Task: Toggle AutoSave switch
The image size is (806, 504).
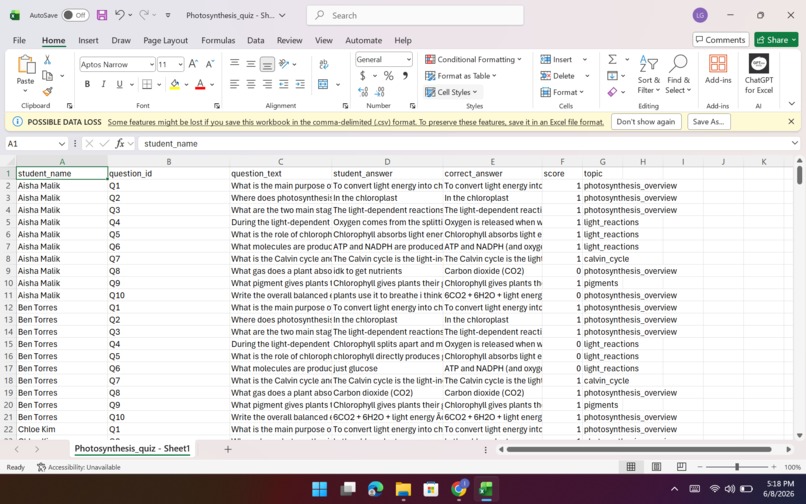Action: tap(75, 15)
